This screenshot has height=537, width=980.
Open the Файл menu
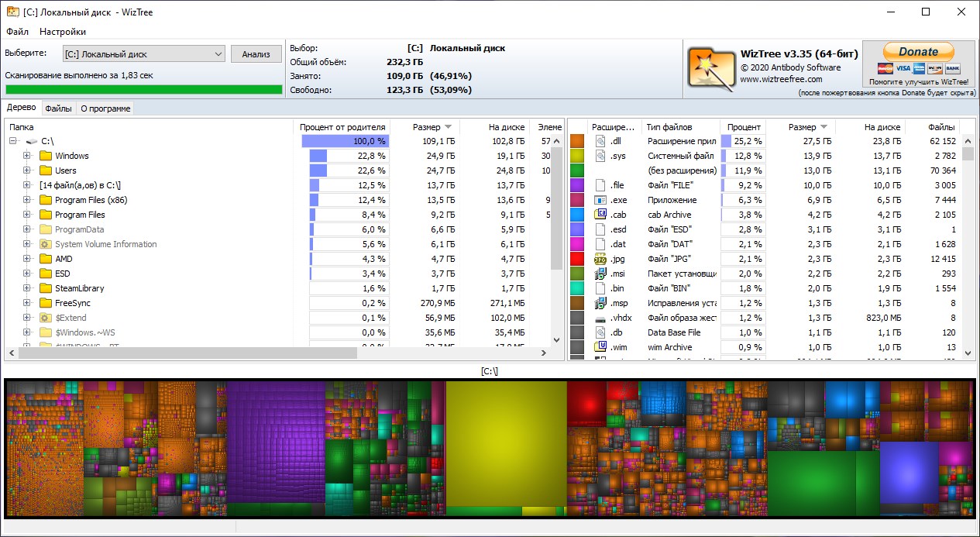point(17,32)
